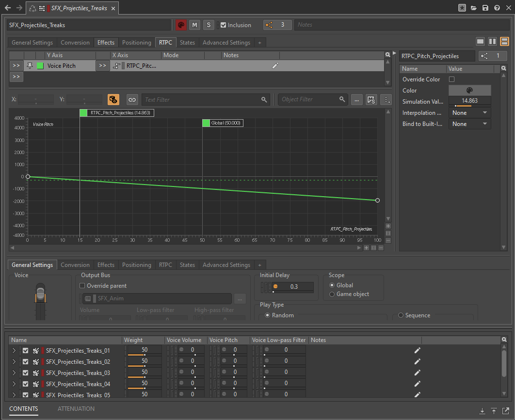Enable Override parent for Output Bus
Viewport: 515px width, 420px height.
pyautogui.click(x=82, y=286)
